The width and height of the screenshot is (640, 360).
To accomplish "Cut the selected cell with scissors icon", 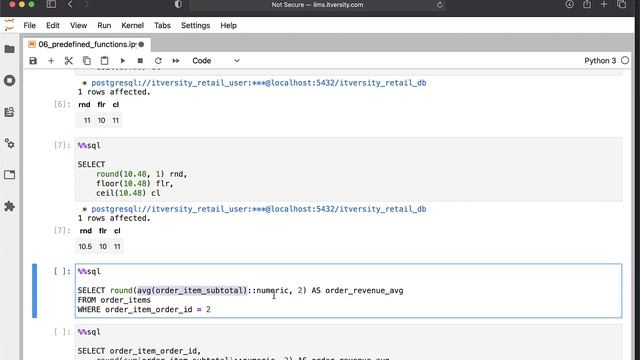I will click(69, 61).
